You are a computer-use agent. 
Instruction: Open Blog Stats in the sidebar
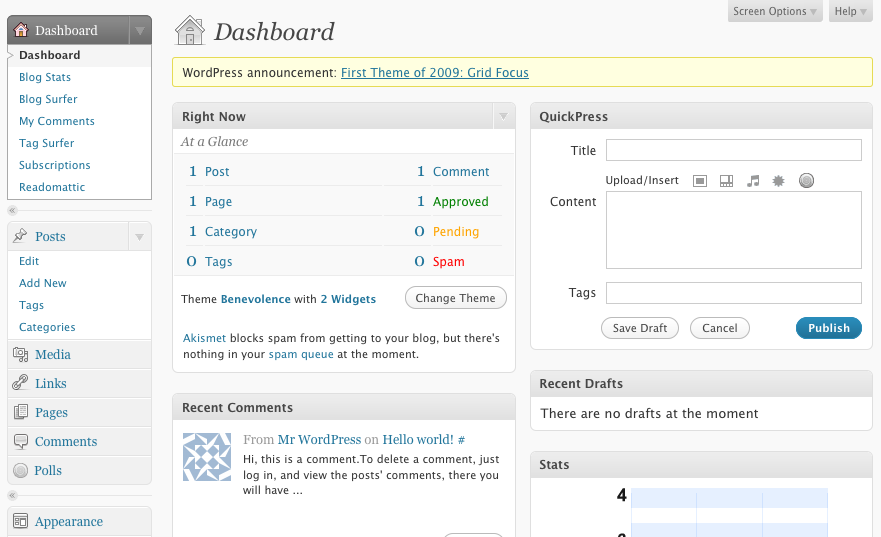pos(45,77)
